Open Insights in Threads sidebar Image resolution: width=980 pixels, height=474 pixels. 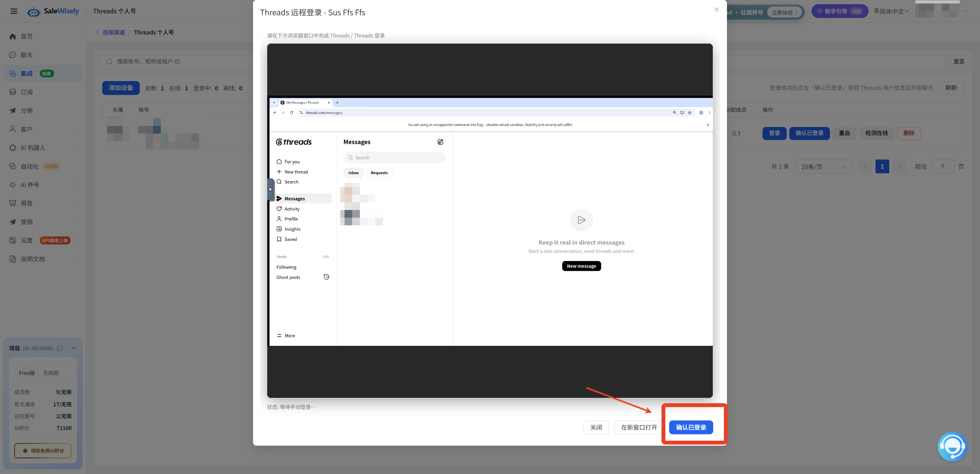click(x=288, y=229)
